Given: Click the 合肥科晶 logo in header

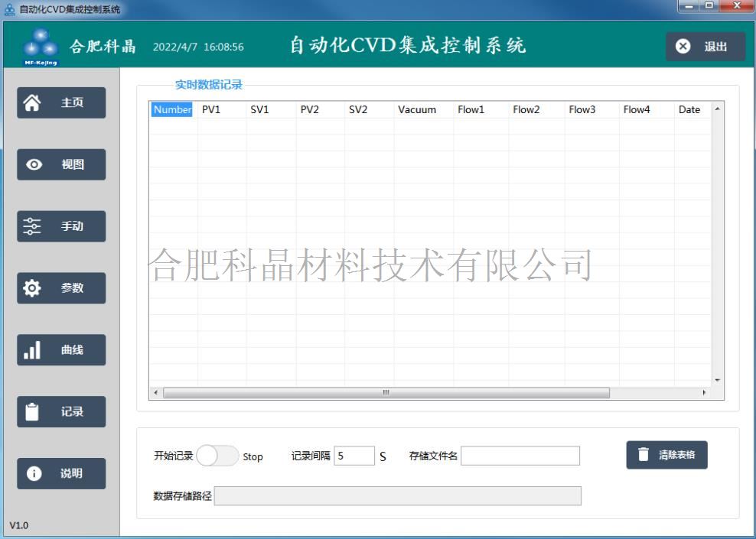Looking at the screenshot, I should (x=41, y=47).
